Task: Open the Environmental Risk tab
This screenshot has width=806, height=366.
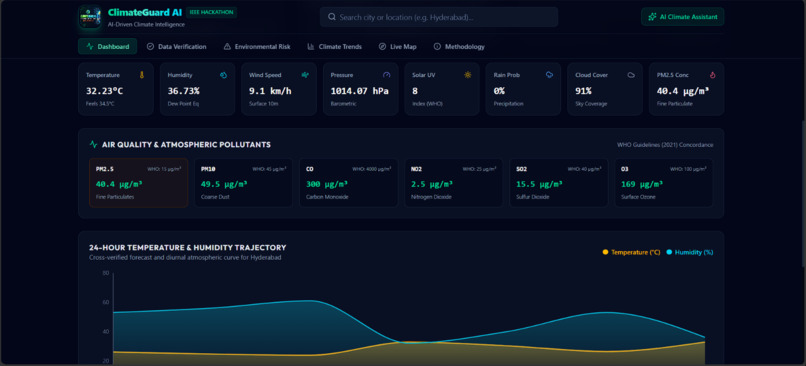Action: pyautogui.click(x=257, y=46)
